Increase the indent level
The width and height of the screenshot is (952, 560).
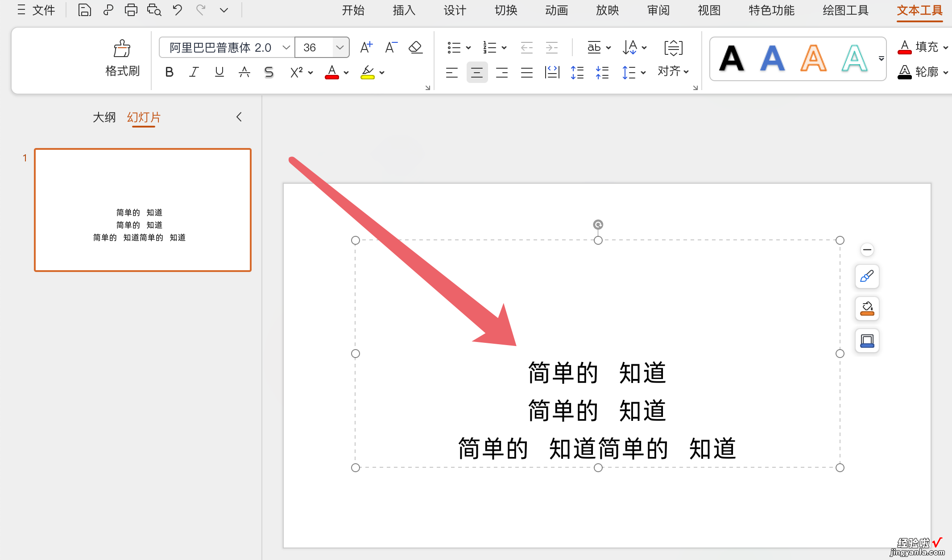[552, 47]
